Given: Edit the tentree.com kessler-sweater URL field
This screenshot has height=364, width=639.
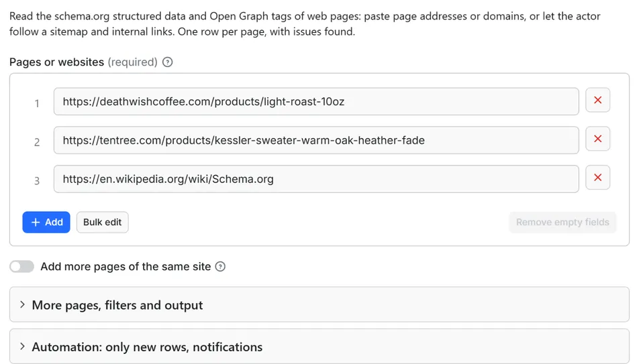Looking at the screenshot, I should (x=316, y=140).
